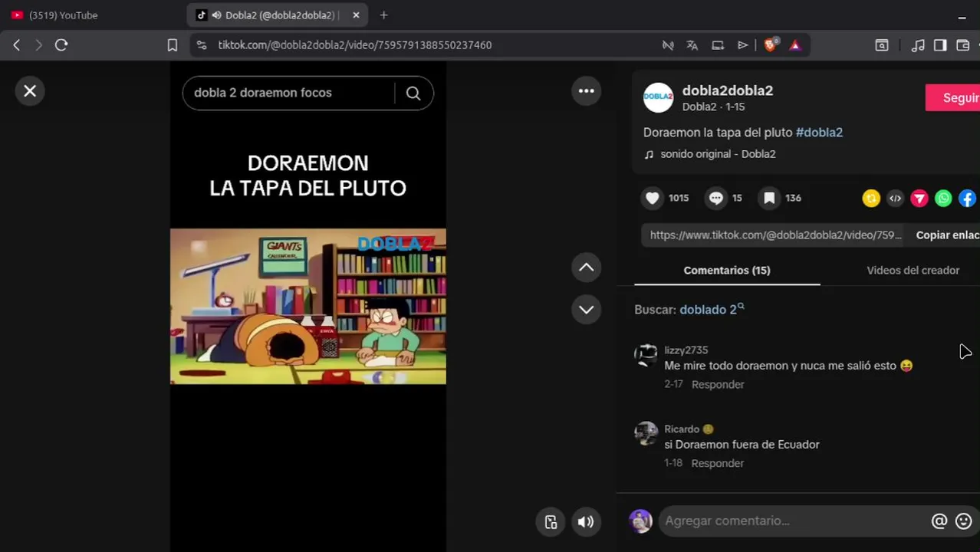The width and height of the screenshot is (980, 552).
Task: Open the emoji picker in comment box
Action: [964, 521]
